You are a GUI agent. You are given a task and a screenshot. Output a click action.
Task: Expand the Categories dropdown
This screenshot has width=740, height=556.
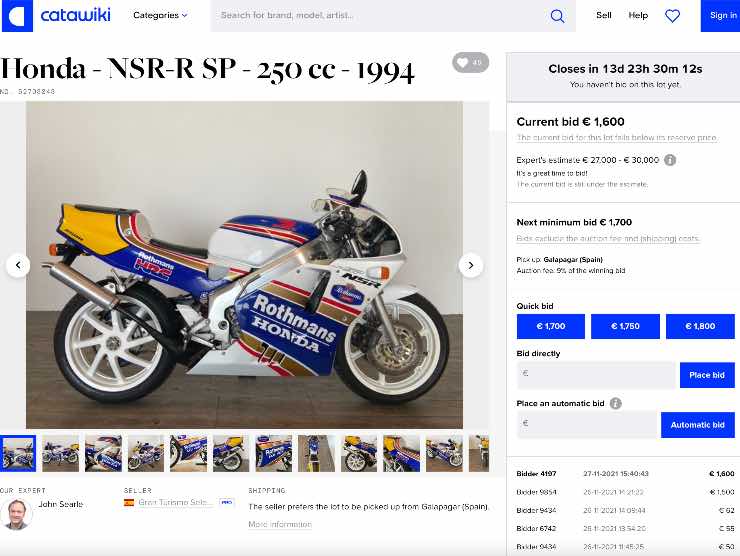point(160,15)
